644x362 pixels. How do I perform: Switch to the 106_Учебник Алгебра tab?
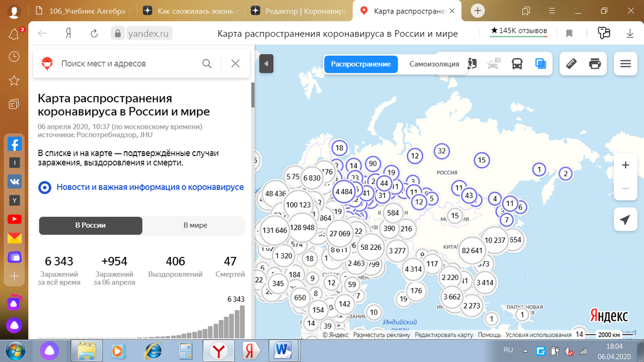pyautogui.click(x=85, y=11)
